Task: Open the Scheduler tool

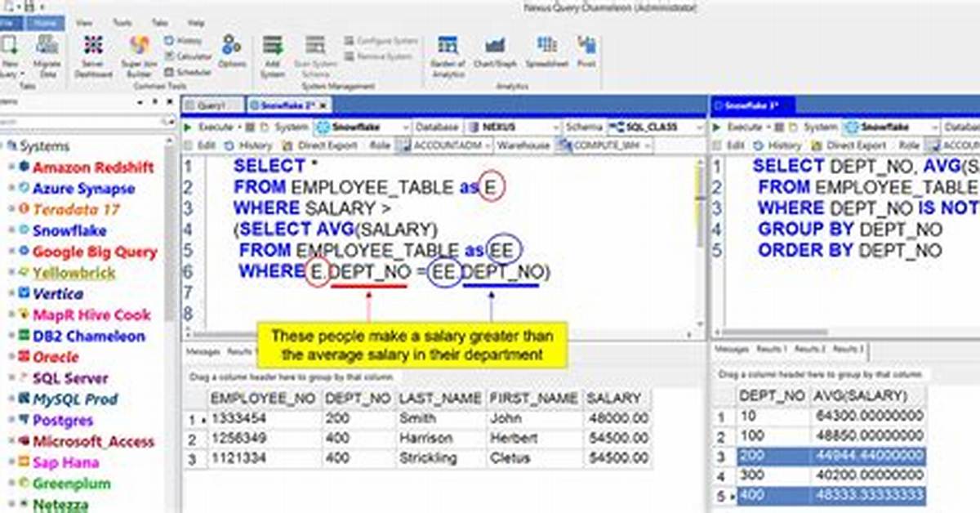Action: pyautogui.click(x=189, y=71)
